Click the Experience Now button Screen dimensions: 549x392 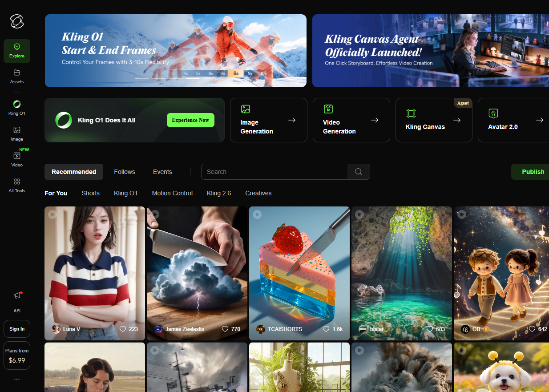[190, 120]
